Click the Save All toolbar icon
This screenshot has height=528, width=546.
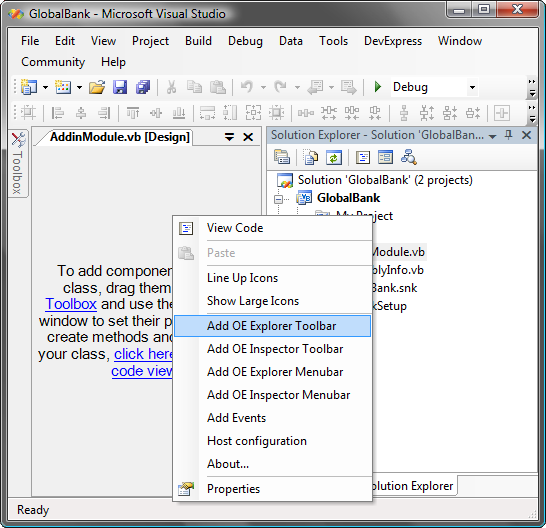click(143, 87)
